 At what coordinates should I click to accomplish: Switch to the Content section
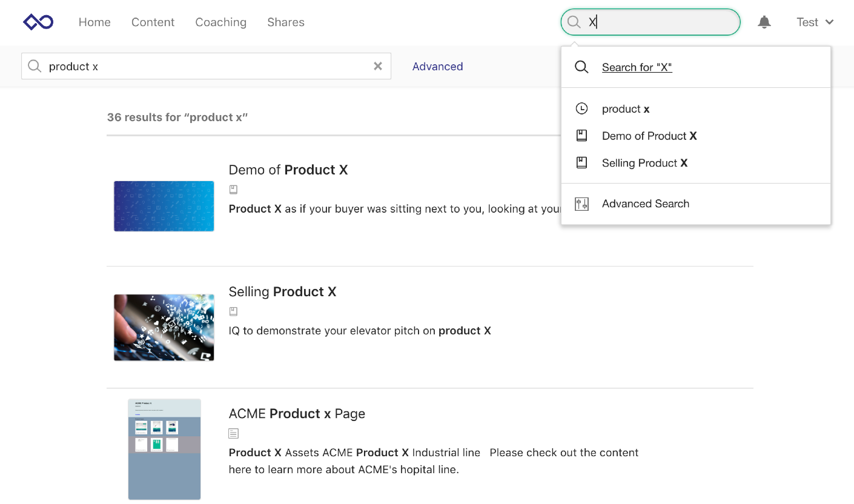(153, 22)
